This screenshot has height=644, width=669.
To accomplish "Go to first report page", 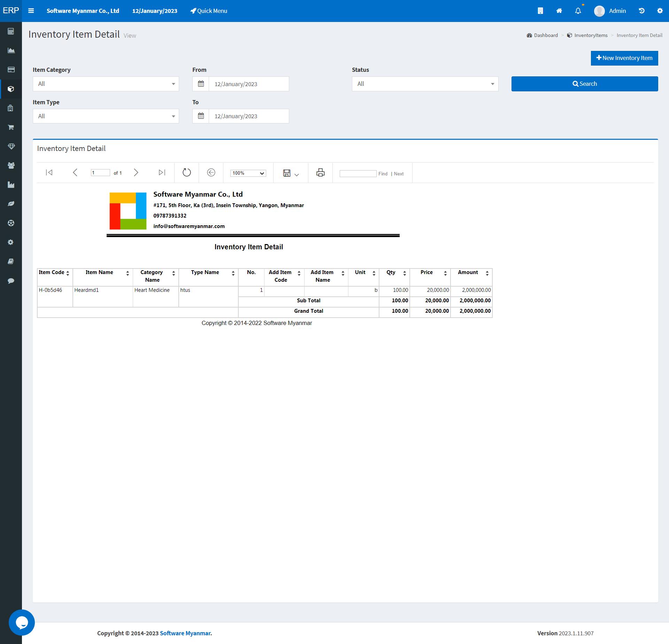I will coord(49,173).
